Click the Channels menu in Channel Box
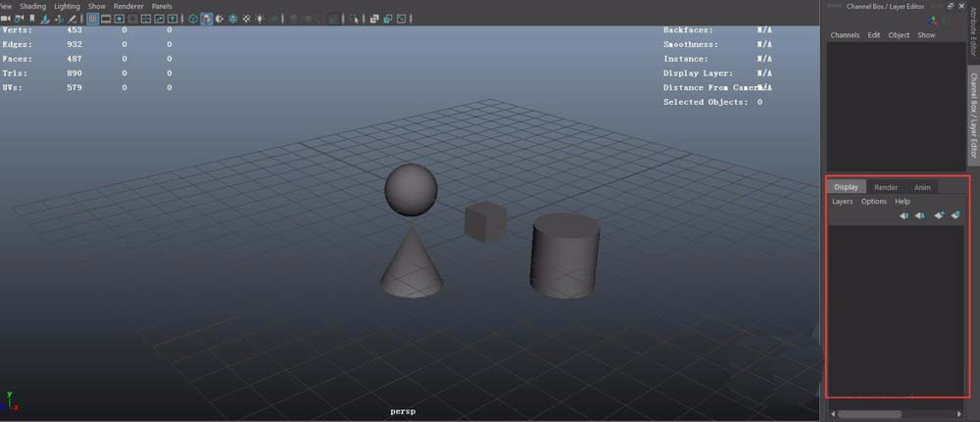980x422 pixels. pos(845,35)
